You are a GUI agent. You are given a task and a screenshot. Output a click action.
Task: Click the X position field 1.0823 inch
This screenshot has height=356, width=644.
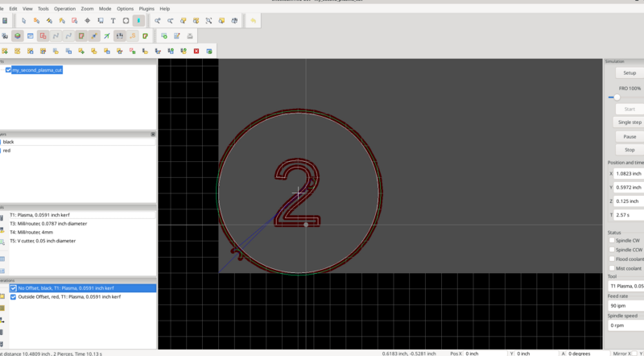(x=629, y=173)
